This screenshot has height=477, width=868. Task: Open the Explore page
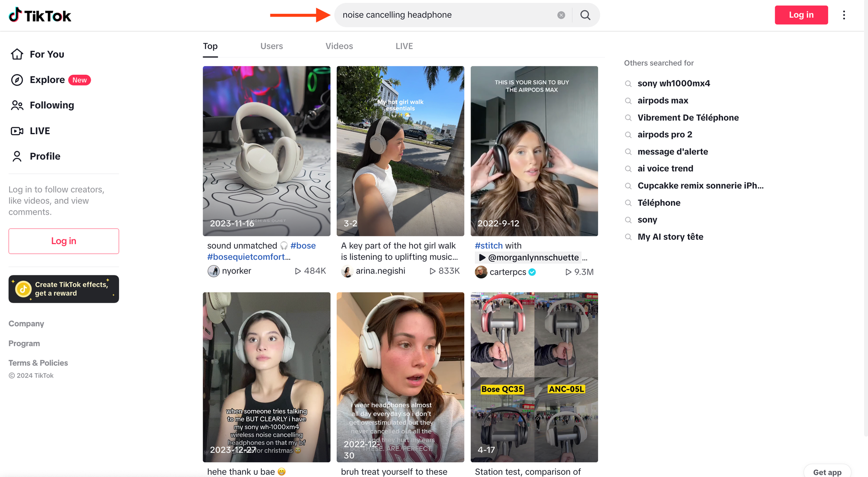click(47, 80)
